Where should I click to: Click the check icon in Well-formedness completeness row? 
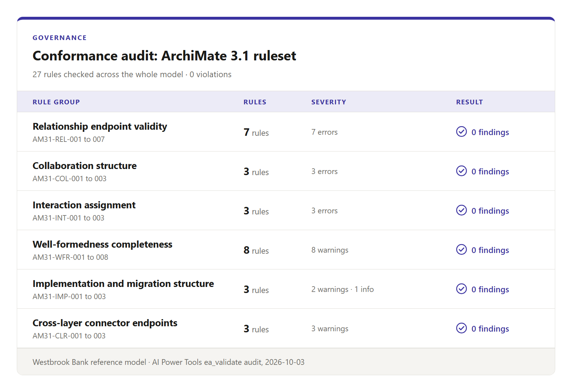point(462,249)
